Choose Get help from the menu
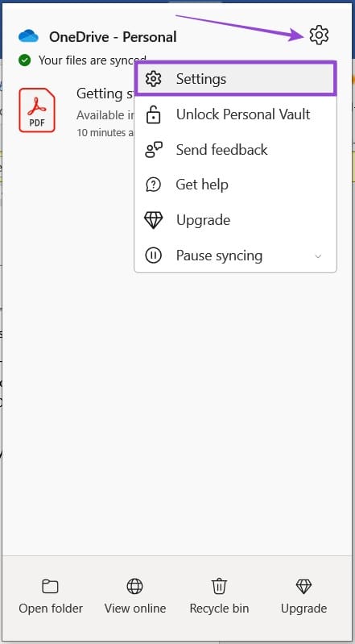Screen dimensions: 355x644 [236, 185]
